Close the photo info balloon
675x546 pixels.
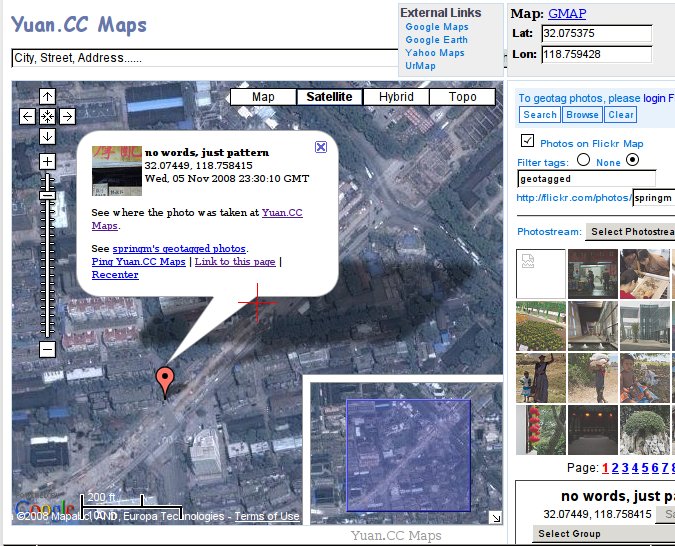click(321, 147)
